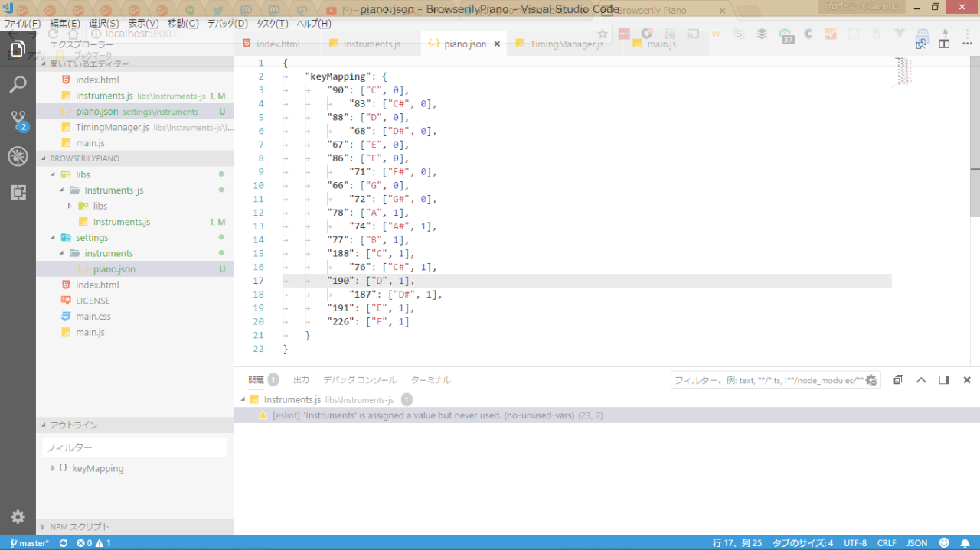Open the Explorer view in activity bar
The image size is (980, 550).
(18, 49)
